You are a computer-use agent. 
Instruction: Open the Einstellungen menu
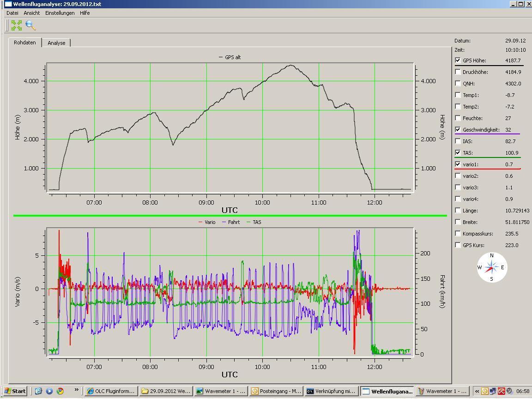tap(60, 13)
